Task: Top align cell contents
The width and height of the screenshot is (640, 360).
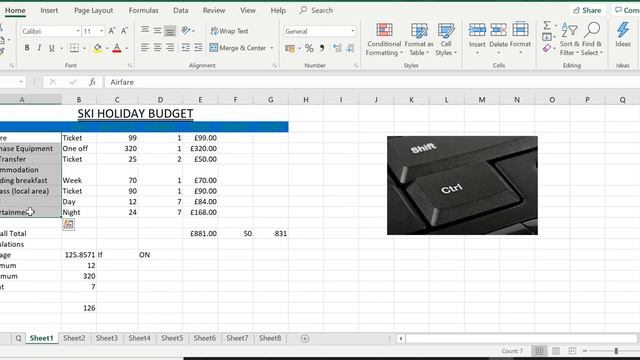Action: pyautogui.click(x=145, y=31)
